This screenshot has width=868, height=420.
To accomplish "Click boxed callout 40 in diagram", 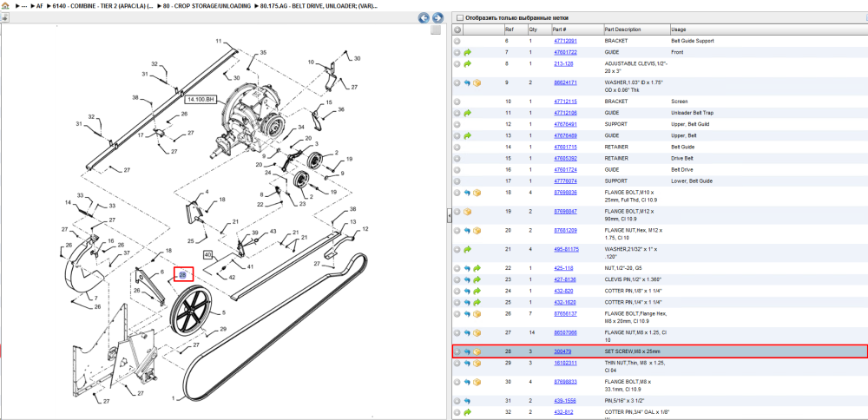I will (208, 255).
